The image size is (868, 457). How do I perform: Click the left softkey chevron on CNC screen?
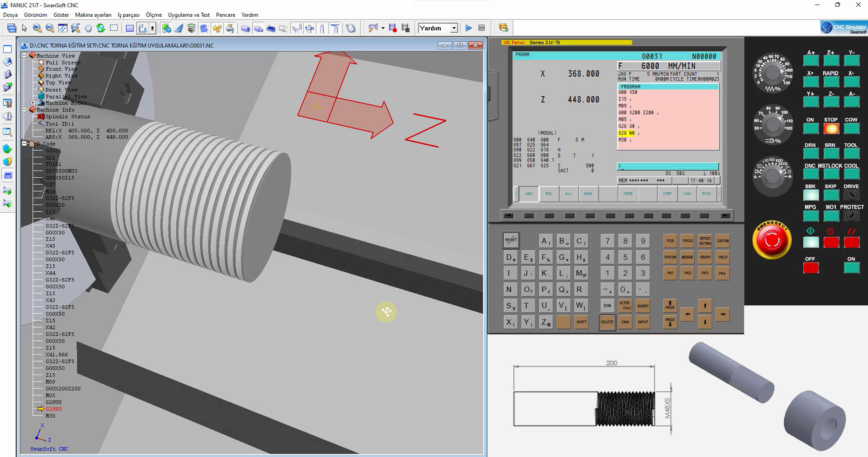[516, 194]
